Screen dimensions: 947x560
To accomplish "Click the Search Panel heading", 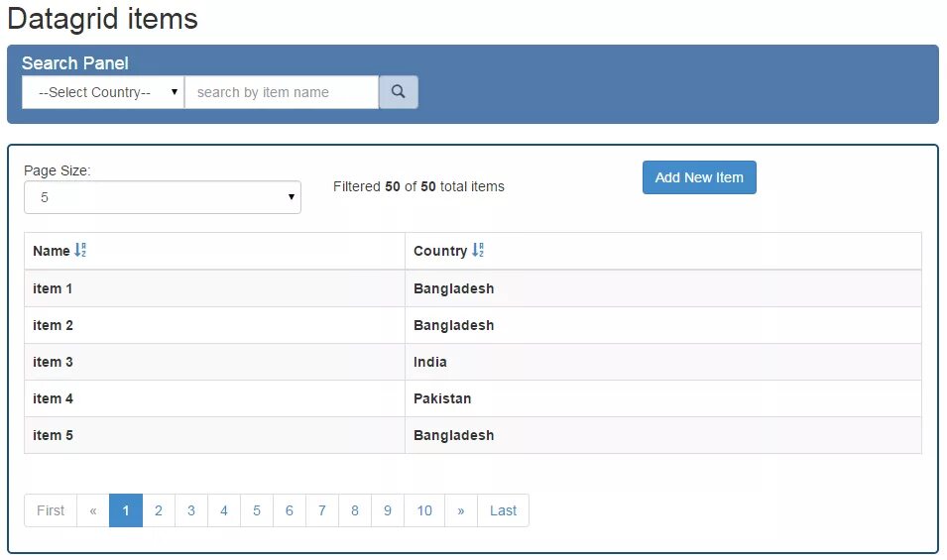I will (x=75, y=62).
